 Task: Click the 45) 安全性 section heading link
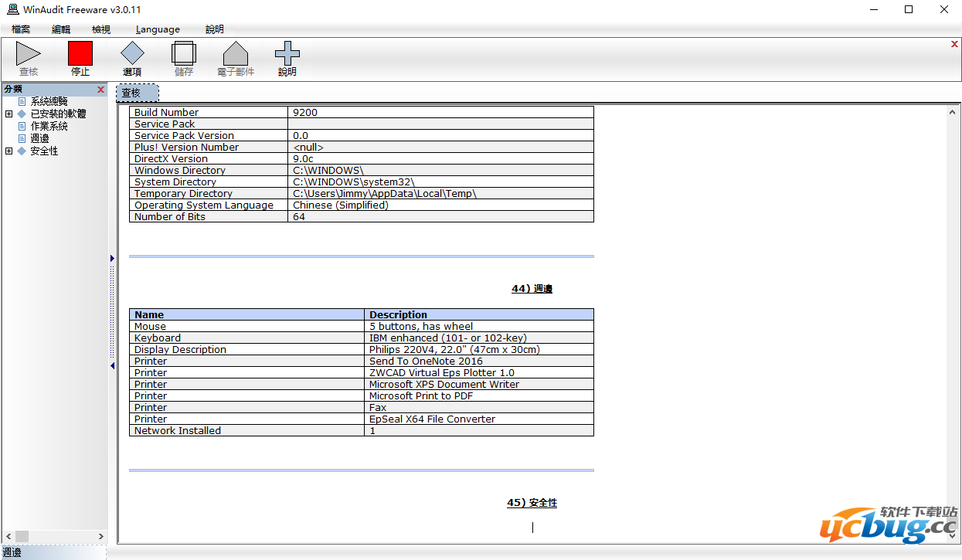click(532, 503)
